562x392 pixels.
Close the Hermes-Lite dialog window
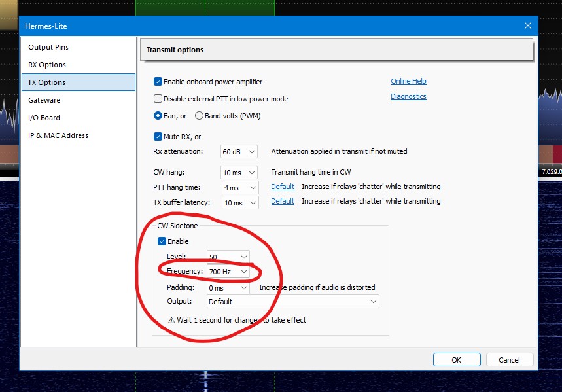pyautogui.click(x=527, y=26)
